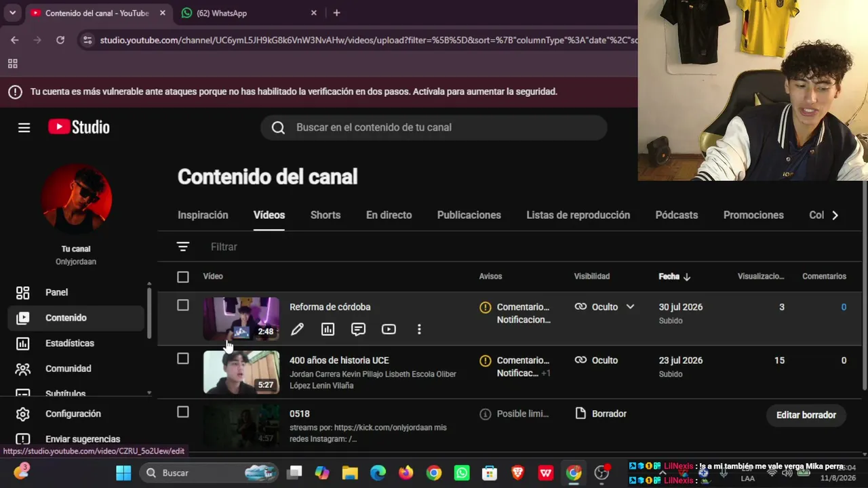Open the En directo tab
The image size is (868, 488).
[389, 216]
